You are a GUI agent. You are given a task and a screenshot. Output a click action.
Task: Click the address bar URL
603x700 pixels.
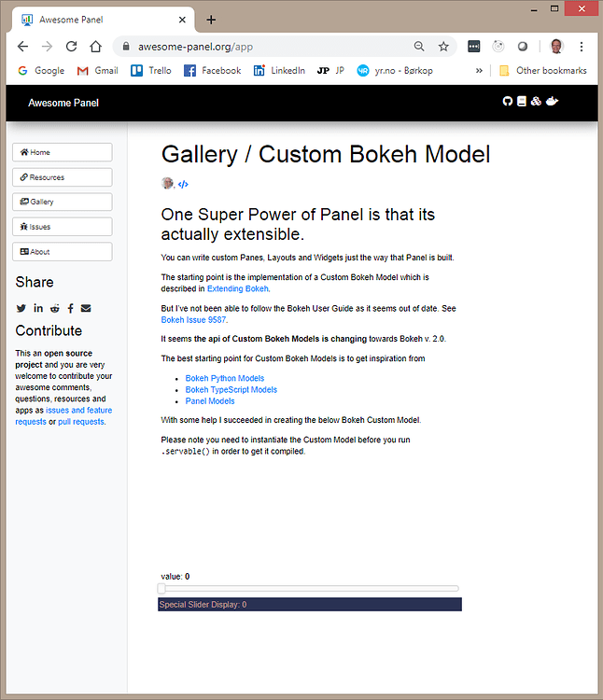(195, 47)
